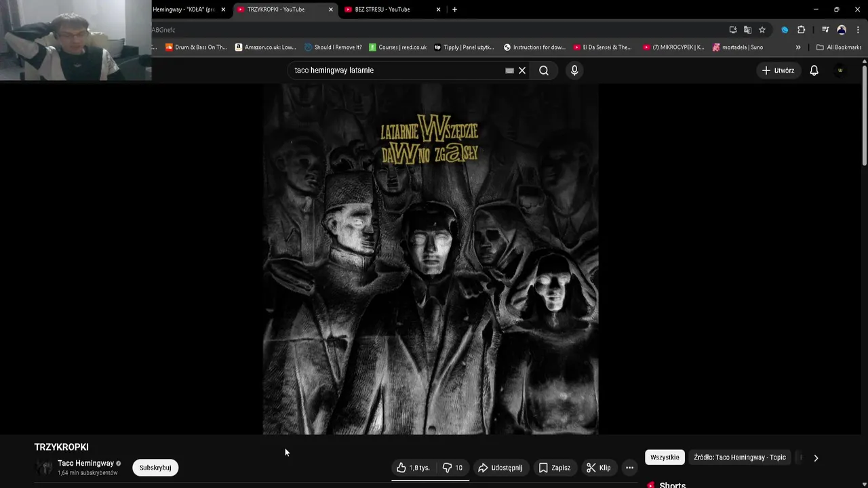Open the Drum & Bass On Th... bookmark
This screenshot has width=868, height=488.
[x=196, y=47]
